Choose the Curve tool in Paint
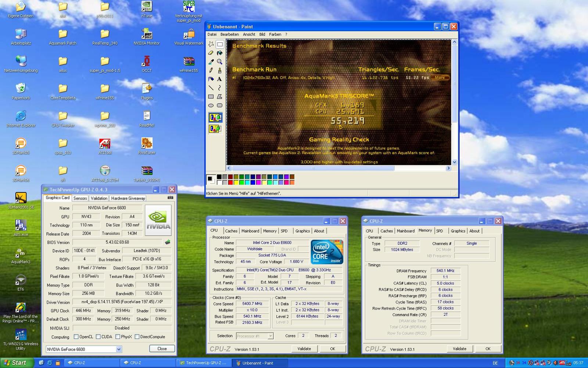The image size is (588, 368). [x=220, y=88]
